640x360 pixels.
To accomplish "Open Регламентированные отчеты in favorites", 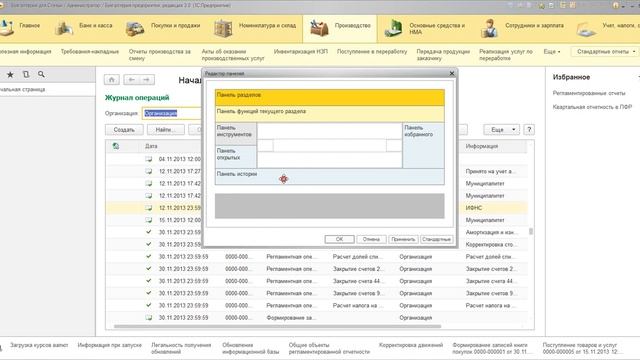I will pyautogui.click(x=589, y=93).
